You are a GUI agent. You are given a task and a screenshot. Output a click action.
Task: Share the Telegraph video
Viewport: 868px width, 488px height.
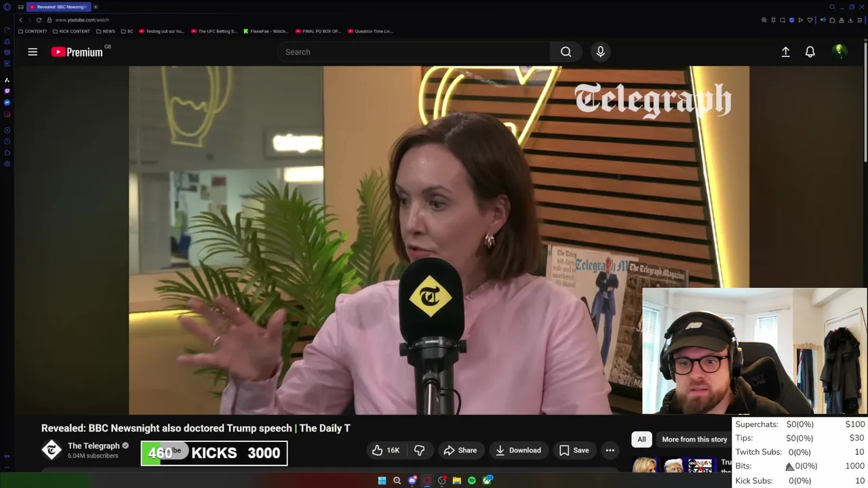click(x=460, y=450)
